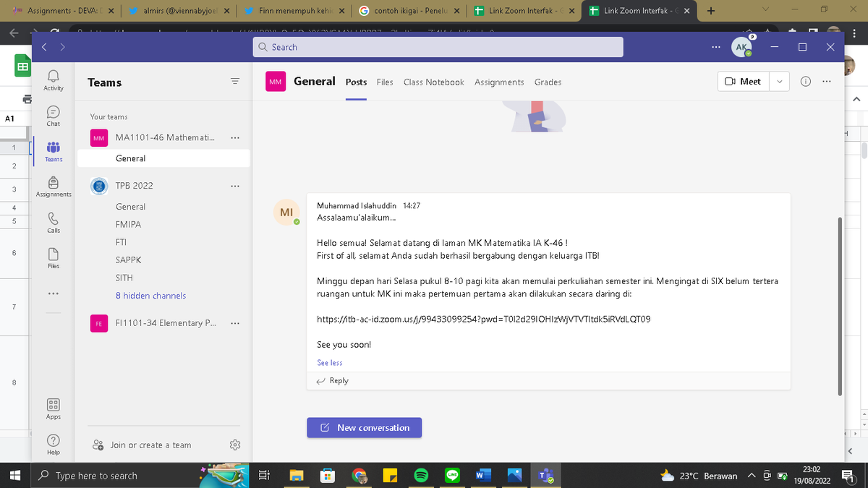This screenshot has height=488, width=868.
Task: Click Join or create a team
Action: 142,445
